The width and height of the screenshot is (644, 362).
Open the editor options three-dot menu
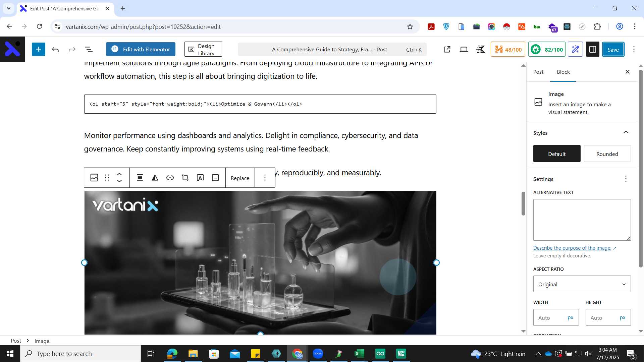point(634,49)
